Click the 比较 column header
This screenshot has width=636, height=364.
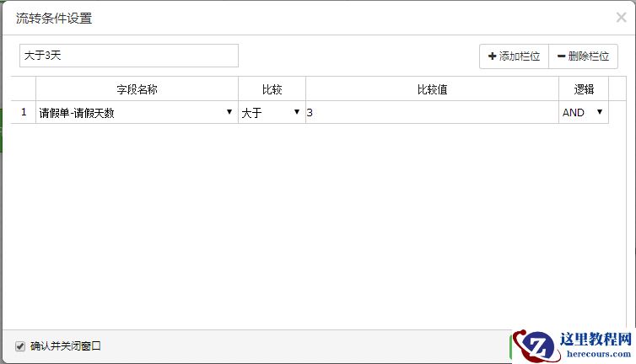(272, 89)
